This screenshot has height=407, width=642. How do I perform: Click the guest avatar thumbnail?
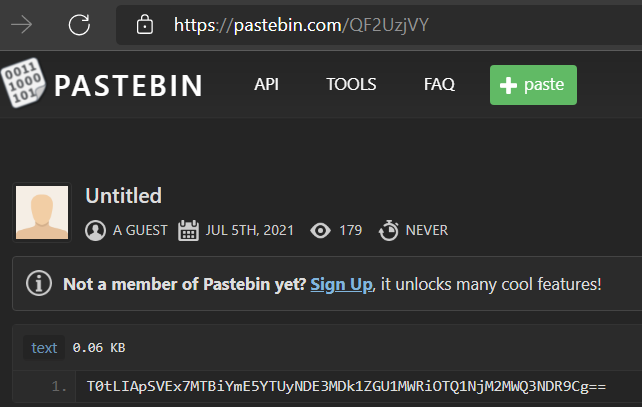tap(42, 214)
